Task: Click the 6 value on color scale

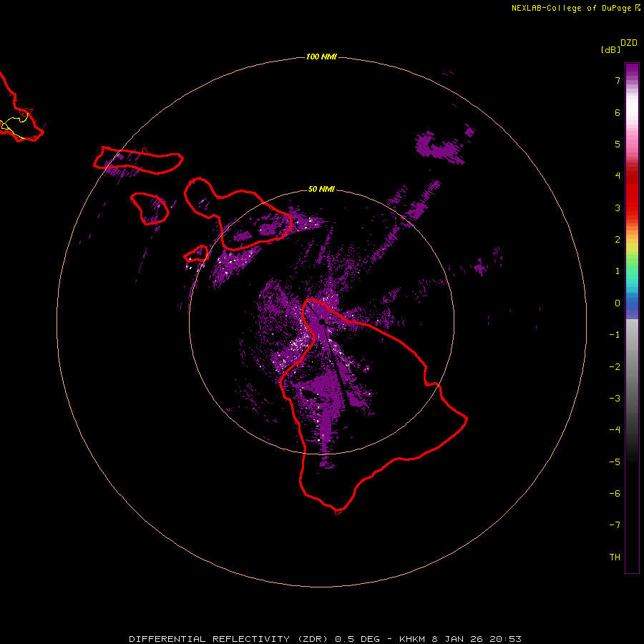Action: tap(618, 112)
